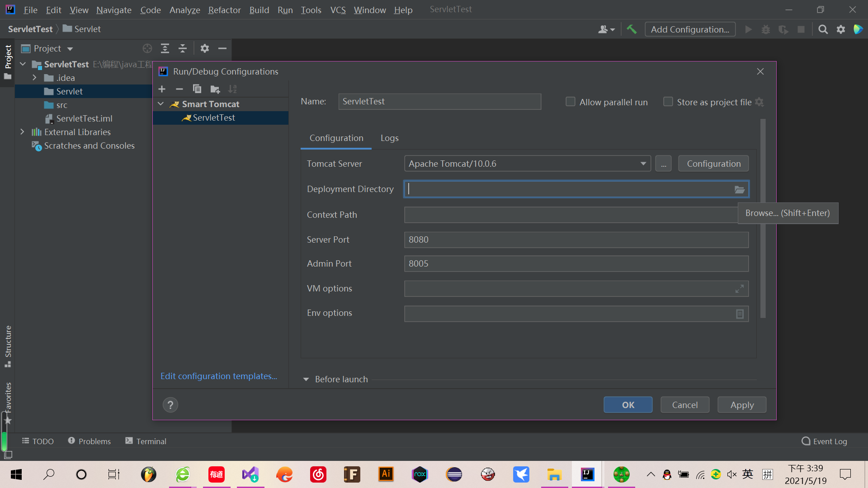Image resolution: width=868 pixels, height=488 pixels.
Task: Collapse All nodes in the Project panel
Action: pyautogui.click(x=182, y=48)
